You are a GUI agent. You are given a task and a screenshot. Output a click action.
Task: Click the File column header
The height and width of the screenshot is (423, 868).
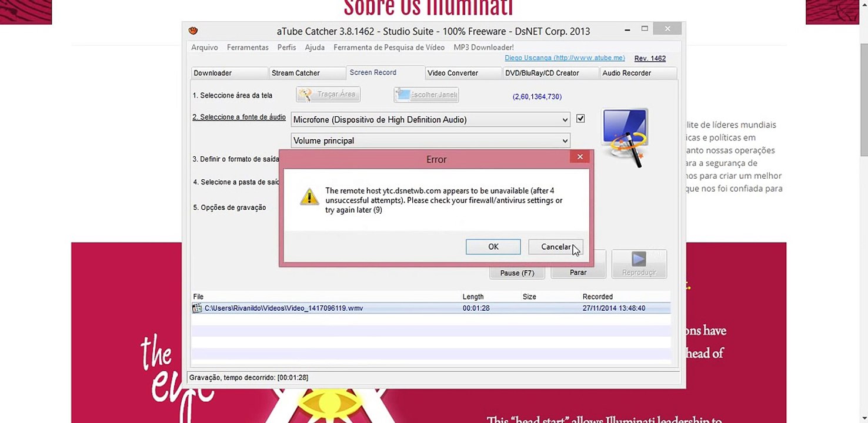[198, 297]
